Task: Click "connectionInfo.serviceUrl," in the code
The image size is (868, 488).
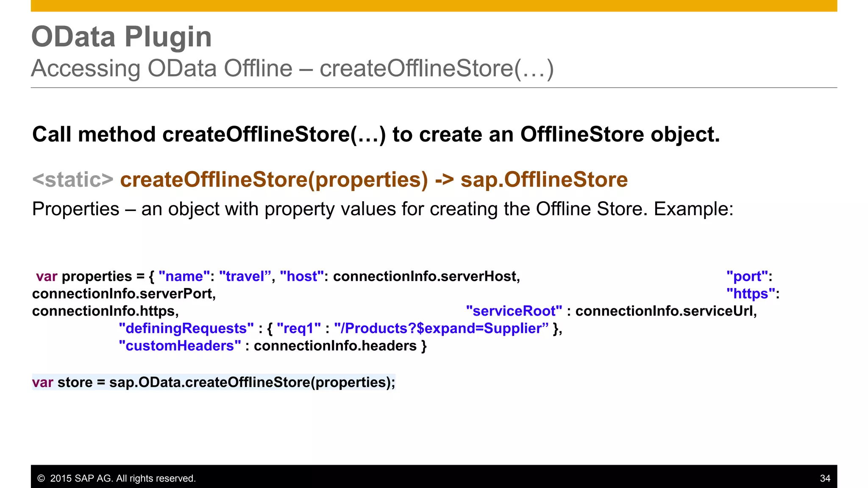Action: coord(666,311)
